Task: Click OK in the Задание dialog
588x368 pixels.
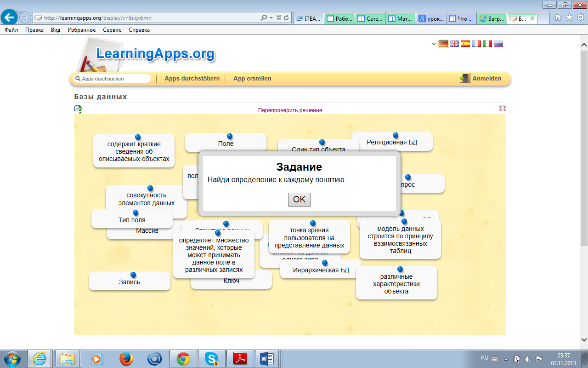Action: [299, 199]
